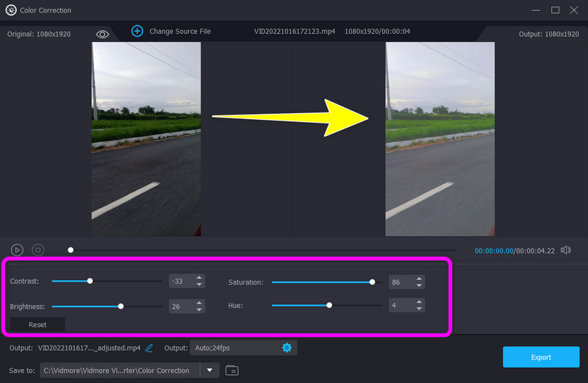588x383 pixels.
Task: Decrease Hue value with down arrow
Action: click(419, 309)
